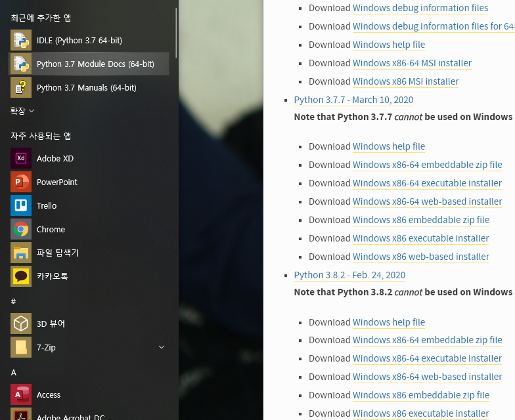Download 3.7.7 Windows x86-64 executable installer
Image resolution: width=515 pixels, height=420 pixels.
(427, 183)
